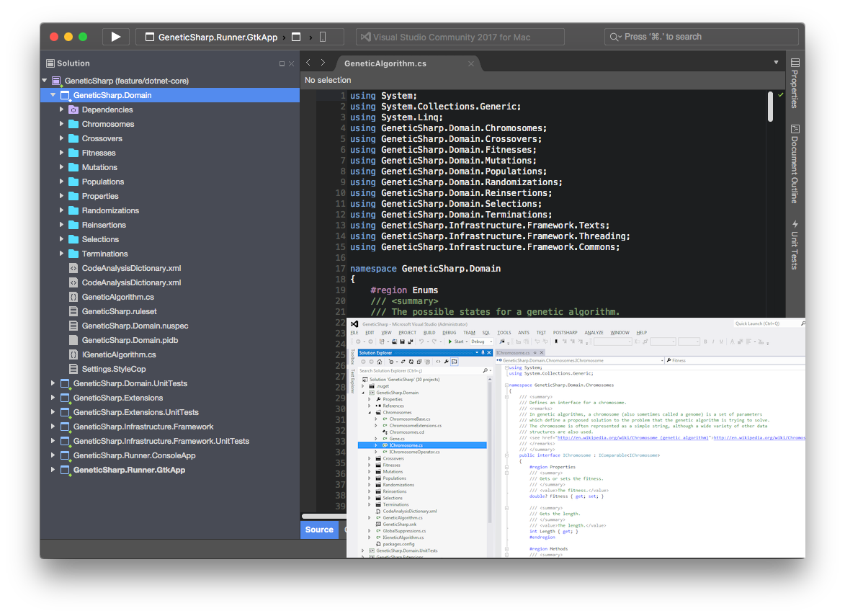Screen dimensions: 845x616
Task: Click the editor horizontal scrollbar
Action: coord(324,517)
